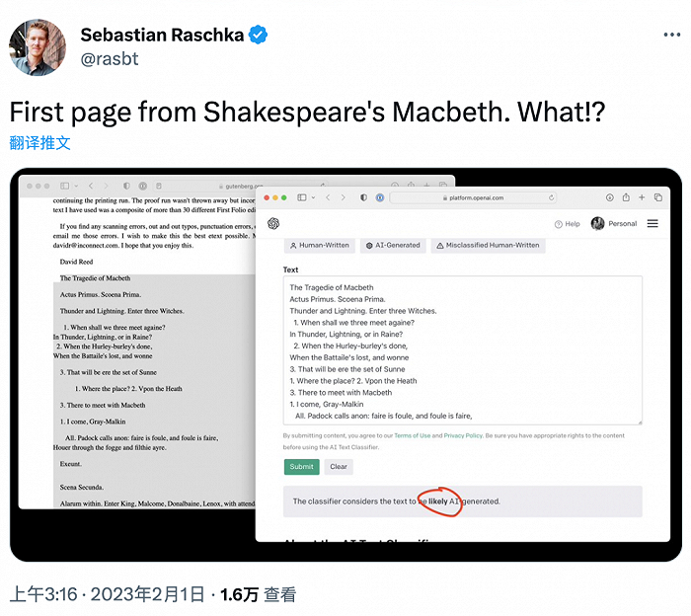This screenshot has width=691, height=616.
Task: Click the Downloads icon in the front Safari toolbar
Action: click(x=610, y=197)
